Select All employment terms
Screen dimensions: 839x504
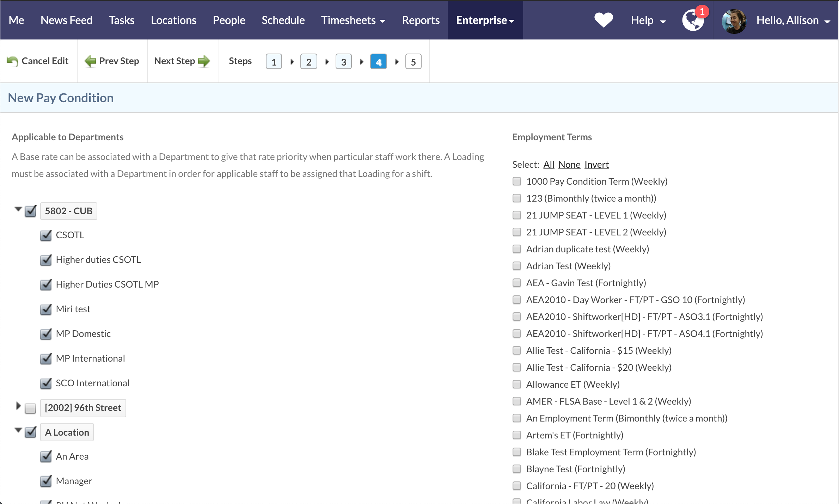point(549,164)
